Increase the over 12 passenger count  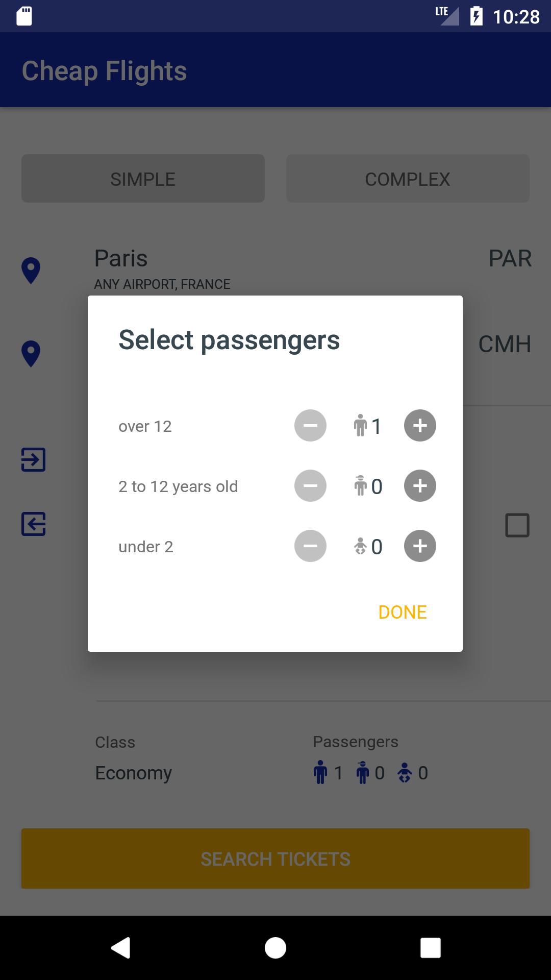click(420, 426)
